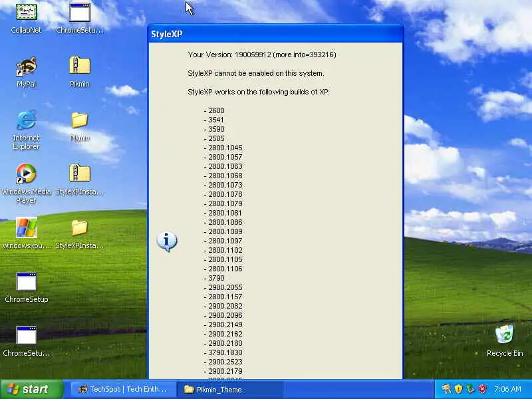Select the Windows Media Player shortcut
The image size is (532, 399).
point(26,174)
